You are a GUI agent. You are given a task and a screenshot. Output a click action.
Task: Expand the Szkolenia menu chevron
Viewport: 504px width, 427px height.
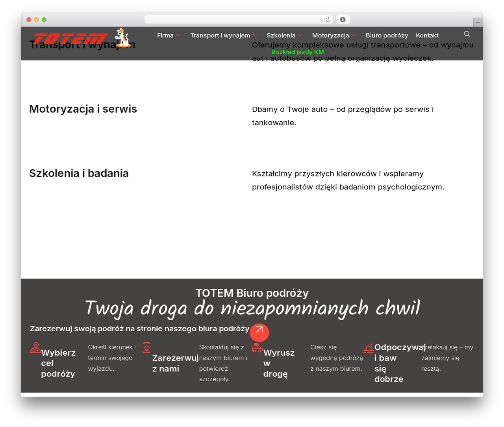pyautogui.click(x=300, y=35)
